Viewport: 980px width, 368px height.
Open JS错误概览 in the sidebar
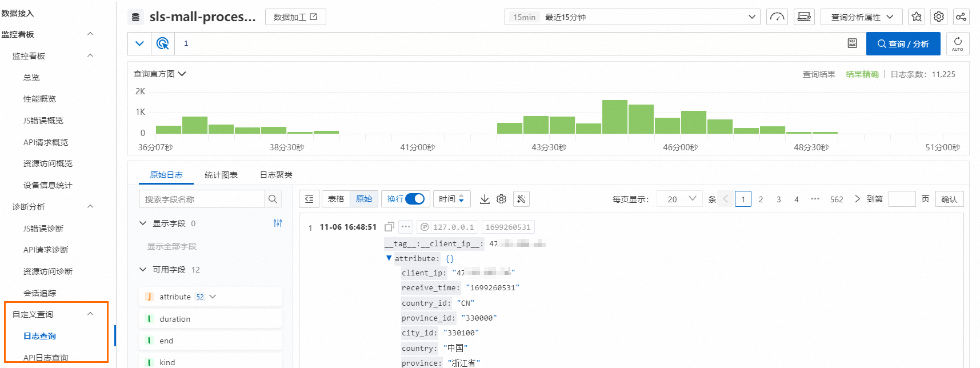click(x=43, y=121)
